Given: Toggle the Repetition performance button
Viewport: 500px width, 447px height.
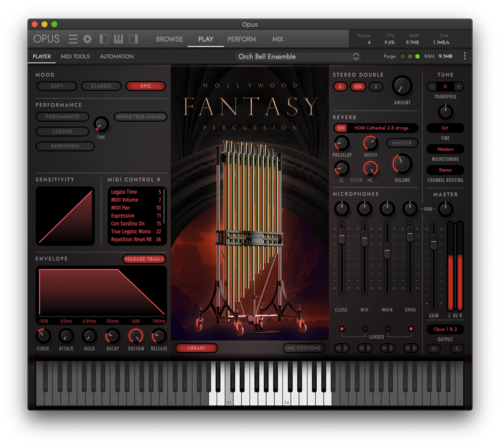Looking at the screenshot, I should pyautogui.click(x=65, y=146).
